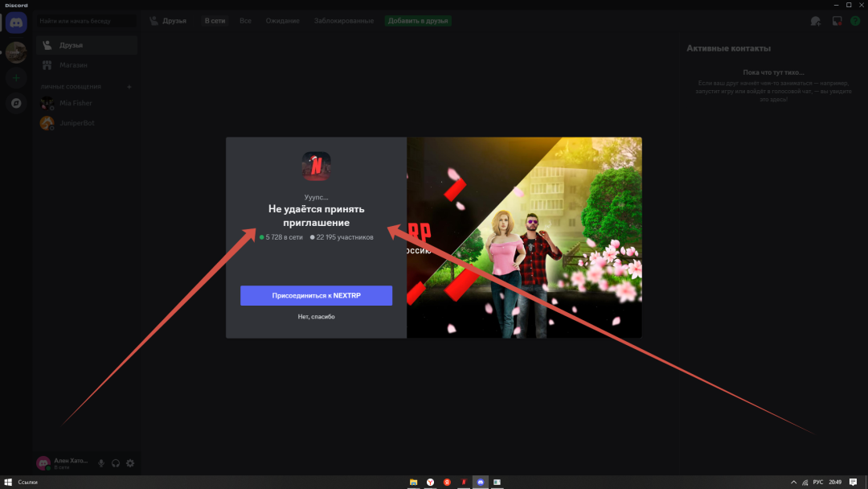Open the inbox icon with red dot
This screenshot has width=868, height=489.
(837, 21)
